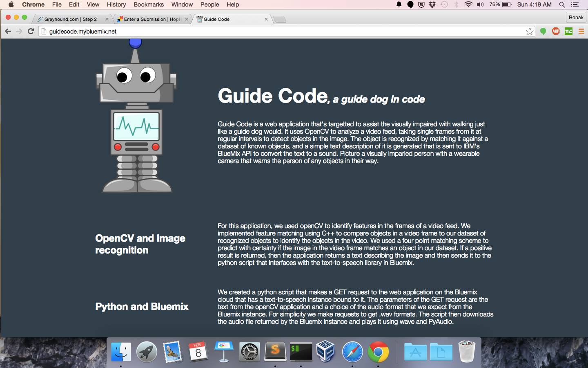Click the Ronak profile button
The image size is (588, 368).
tap(576, 17)
